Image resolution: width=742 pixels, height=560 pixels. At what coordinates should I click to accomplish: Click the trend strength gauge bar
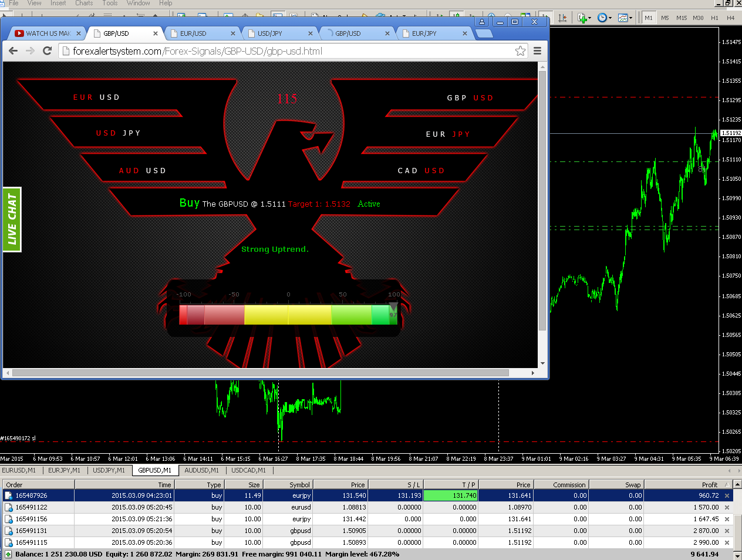pos(288,315)
